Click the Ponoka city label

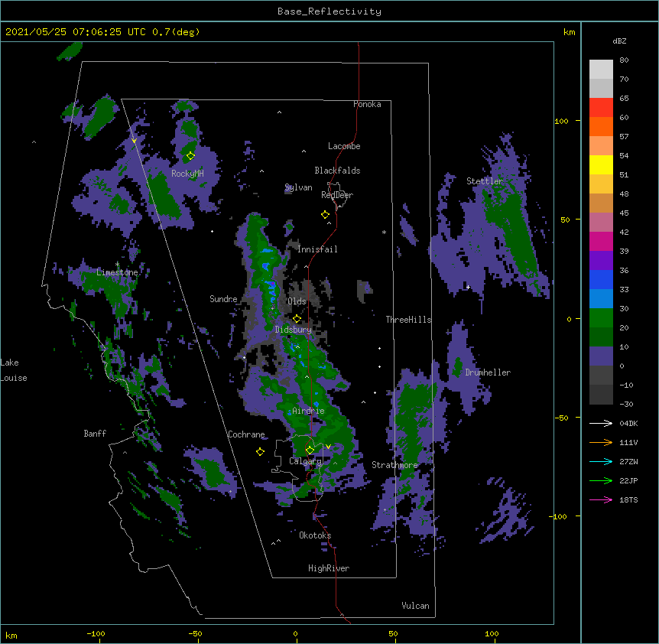coord(367,104)
